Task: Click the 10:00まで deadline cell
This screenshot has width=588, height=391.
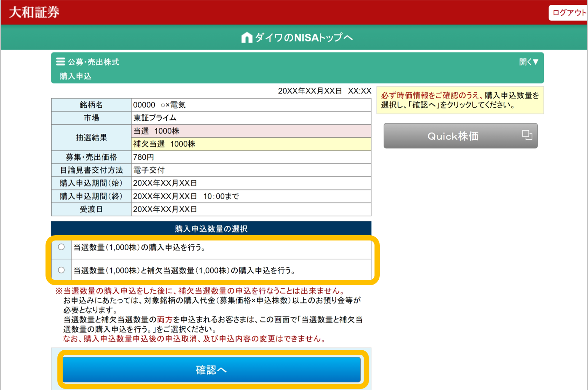Action: [x=251, y=196]
